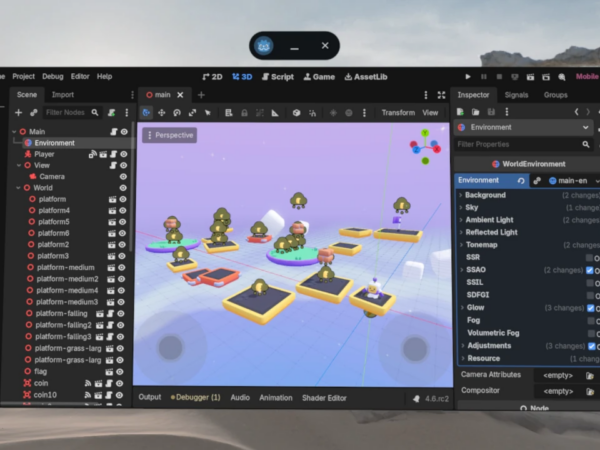Collapse the World node tree
The width and height of the screenshot is (600, 450).
coord(14,188)
